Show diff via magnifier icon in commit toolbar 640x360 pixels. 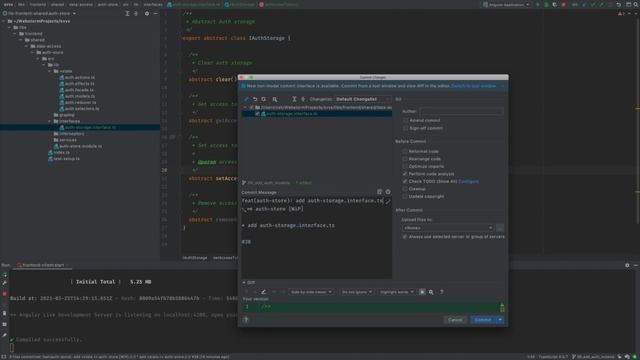[275, 99]
